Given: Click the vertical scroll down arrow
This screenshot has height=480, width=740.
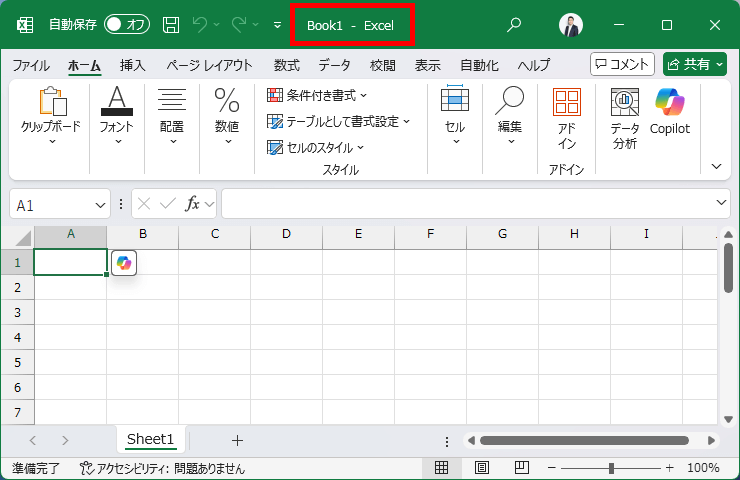Looking at the screenshot, I should point(728,419).
